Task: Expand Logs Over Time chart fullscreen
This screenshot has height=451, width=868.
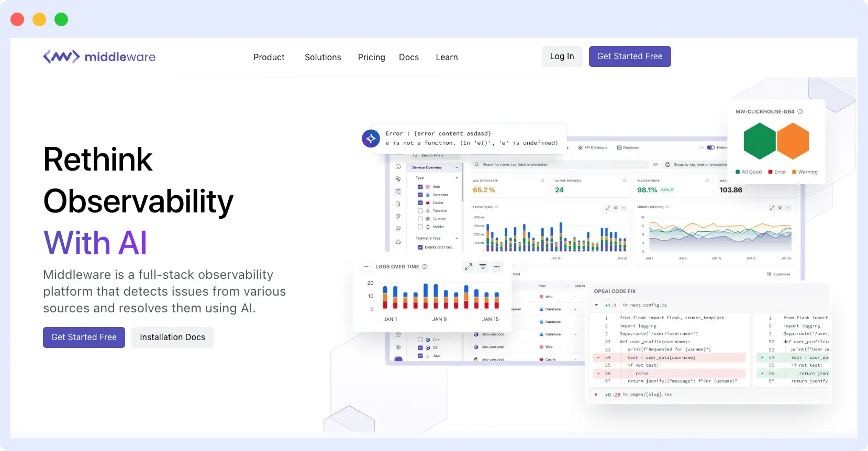Action: click(x=469, y=267)
